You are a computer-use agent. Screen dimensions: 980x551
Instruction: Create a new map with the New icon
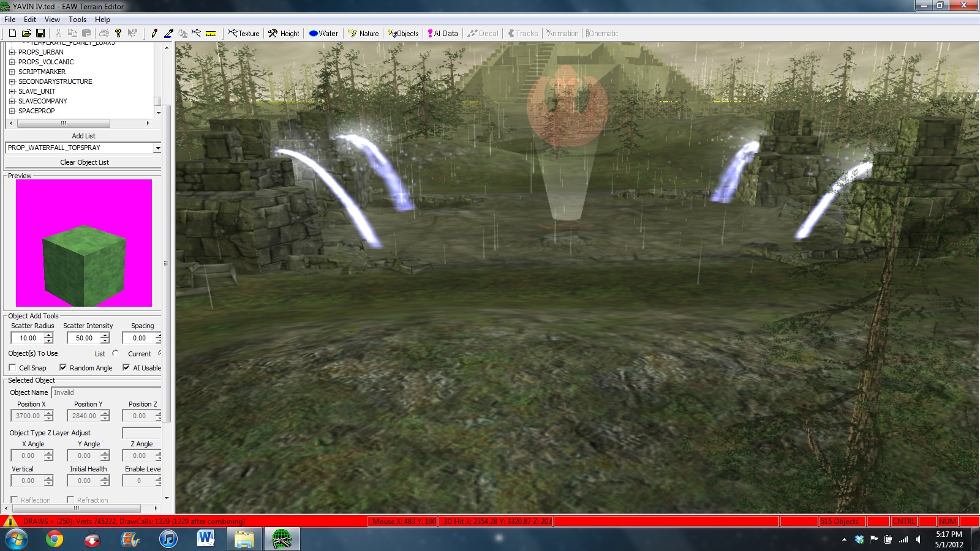(x=12, y=33)
